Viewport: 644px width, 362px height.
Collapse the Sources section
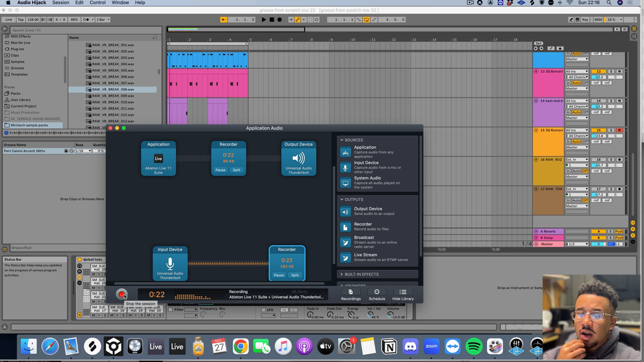pos(342,140)
